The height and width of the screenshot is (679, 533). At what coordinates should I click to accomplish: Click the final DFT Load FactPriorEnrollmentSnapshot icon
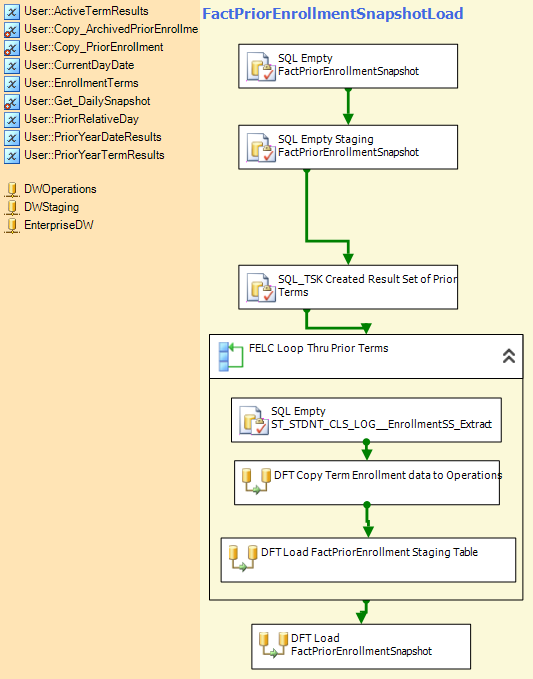tap(274, 645)
